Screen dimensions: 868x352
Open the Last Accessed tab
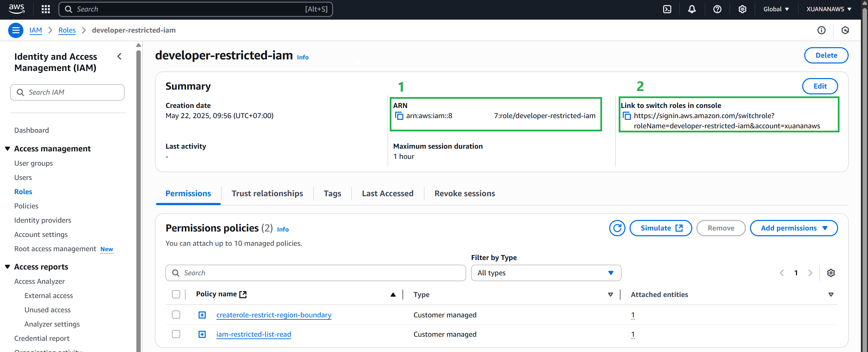(x=387, y=193)
